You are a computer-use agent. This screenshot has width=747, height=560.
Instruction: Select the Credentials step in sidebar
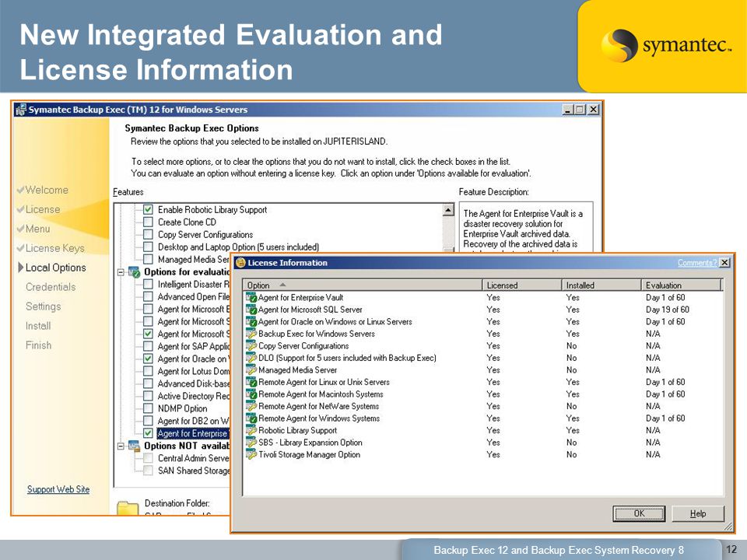click(x=51, y=287)
